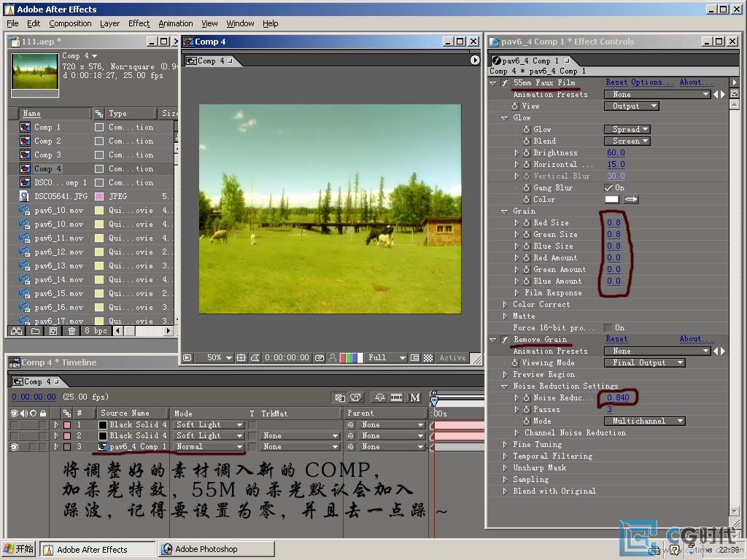Open the Animation menu
Viewport: 747px width, 560px height.
pyautogui.click(x=176, y=23)
